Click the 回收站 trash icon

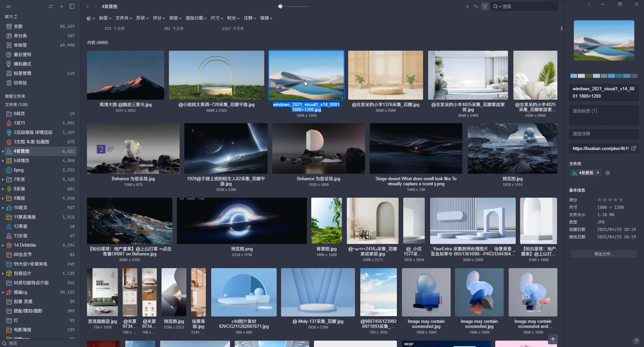pos(9,83)
